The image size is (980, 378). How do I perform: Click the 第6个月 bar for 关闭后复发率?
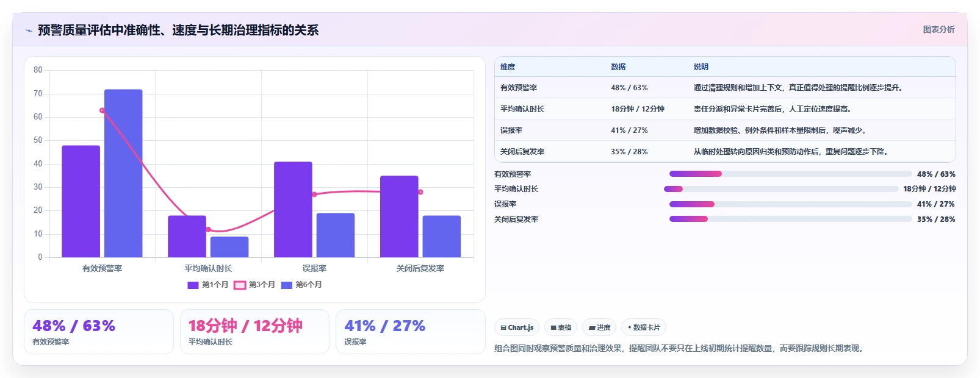pos(442,237)
